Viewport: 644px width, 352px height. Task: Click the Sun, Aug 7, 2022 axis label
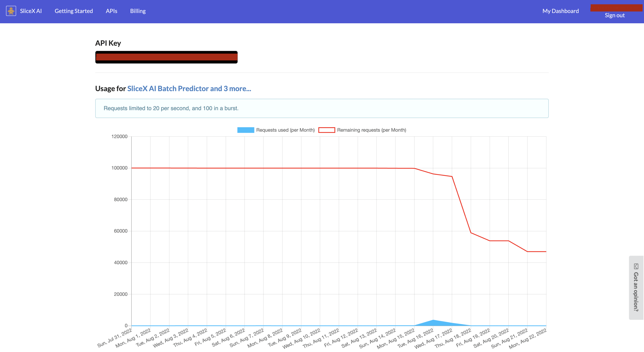247,338
